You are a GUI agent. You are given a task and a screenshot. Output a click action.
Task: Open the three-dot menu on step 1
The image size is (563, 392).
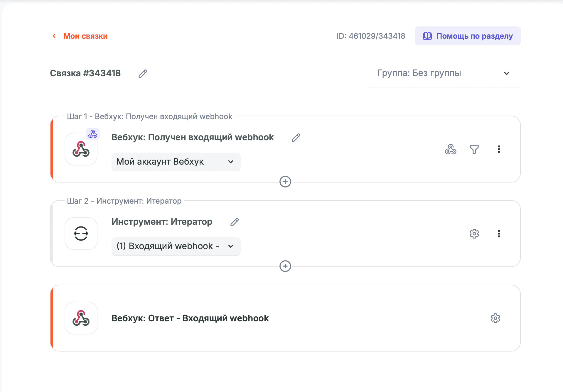499,149
